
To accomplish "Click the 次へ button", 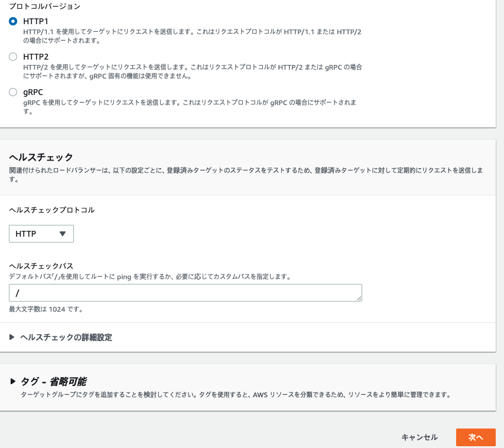I will point(476,437).
